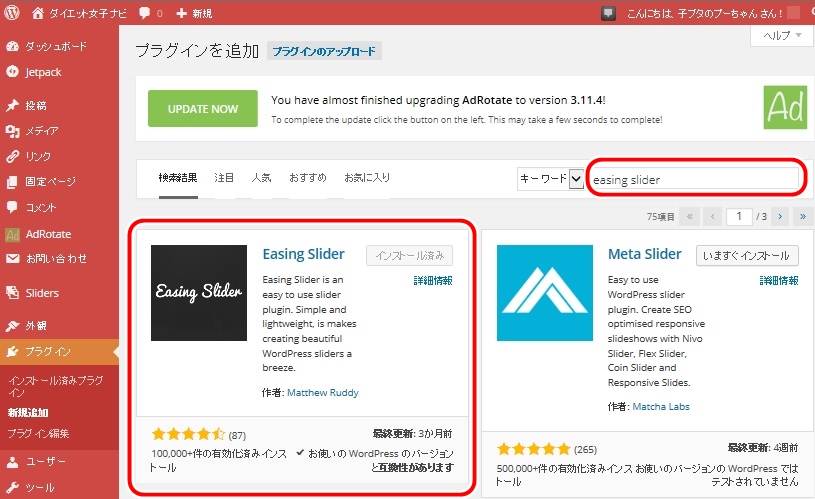The width and height of the screenshot is (815, 499).
Task: Click the 投稿 pin icon in sidebar
Action: coord(12,106)
